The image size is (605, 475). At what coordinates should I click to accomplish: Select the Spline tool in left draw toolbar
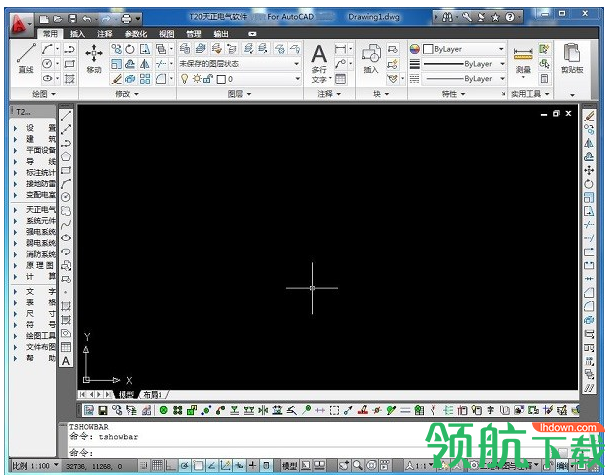[x=66, y=224]
